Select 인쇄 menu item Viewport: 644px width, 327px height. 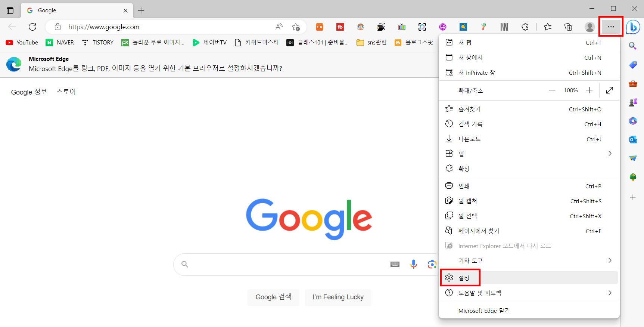point(529,186)
